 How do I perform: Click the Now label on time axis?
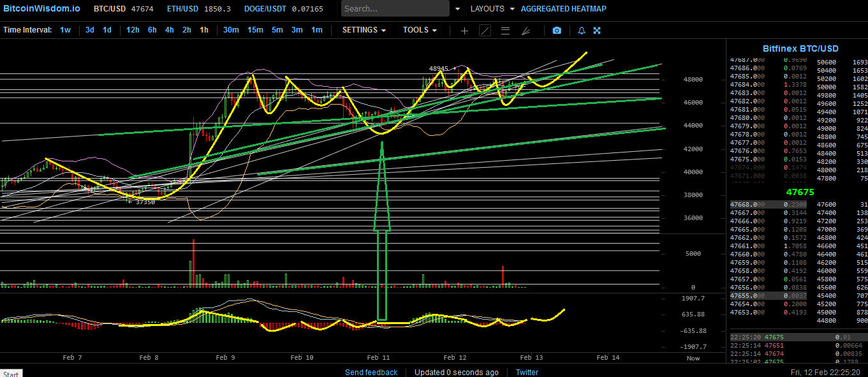point(693,358)
